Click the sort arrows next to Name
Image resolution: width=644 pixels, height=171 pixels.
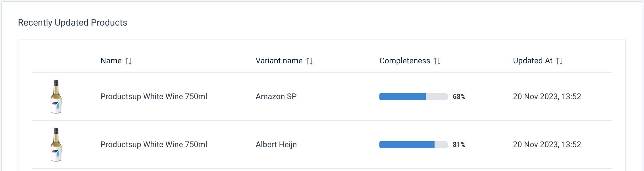[128, 61]
